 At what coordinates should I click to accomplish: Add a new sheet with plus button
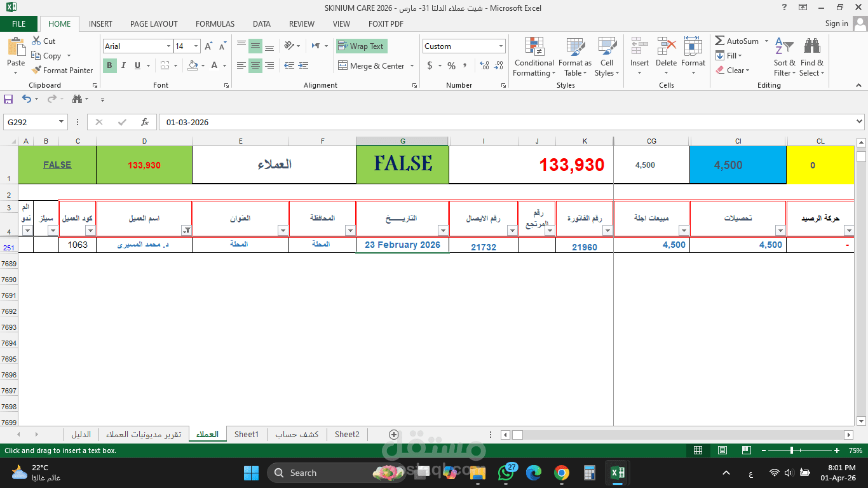click(393, 435)
